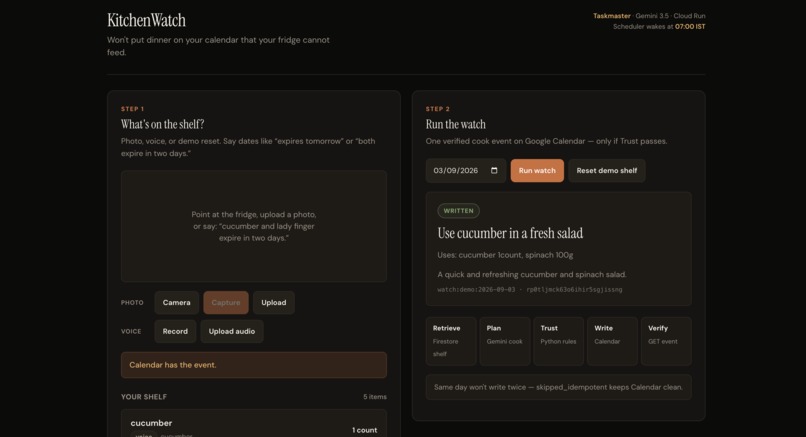Click the fridge photo preview area
The height and width of the screenshot is (437, 806).
point(254,226)
